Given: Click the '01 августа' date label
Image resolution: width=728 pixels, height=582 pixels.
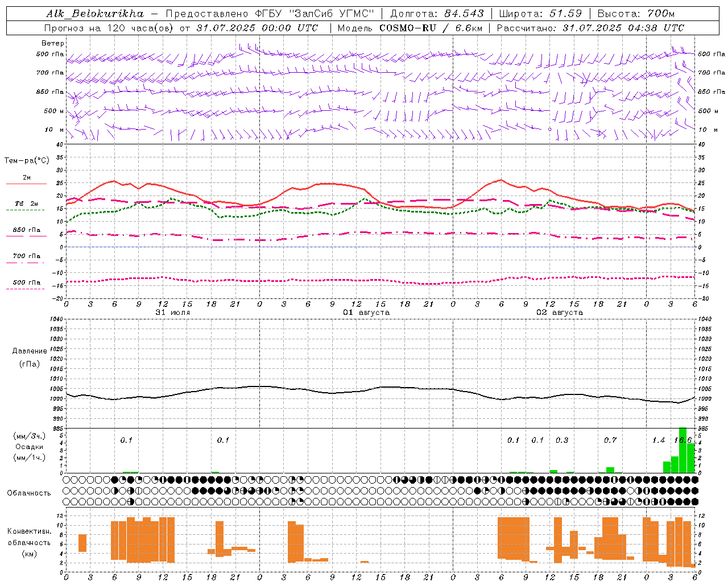Looking at the screenshot, I should (x=366, y=313).
